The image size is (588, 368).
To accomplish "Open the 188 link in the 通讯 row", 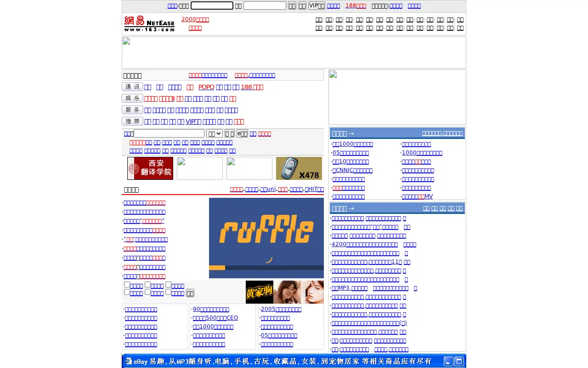I will (x=252, y=87).
